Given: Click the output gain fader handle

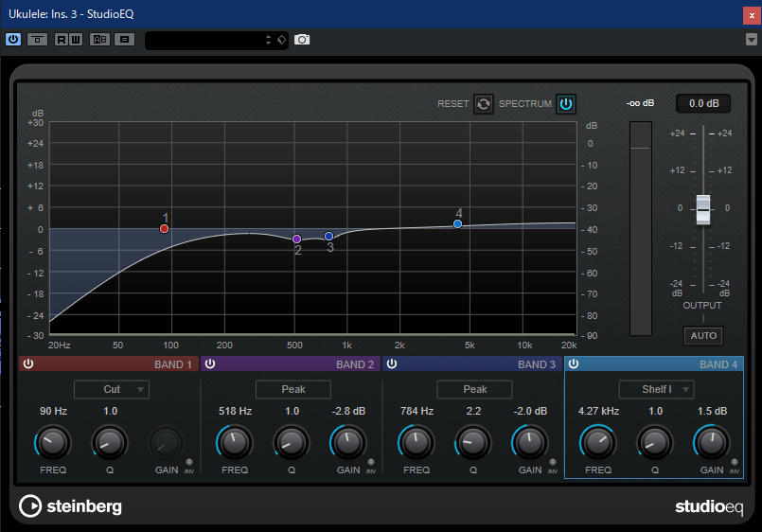Looking at the screenshot, I should pyautogui.click(x=703, y=209).
